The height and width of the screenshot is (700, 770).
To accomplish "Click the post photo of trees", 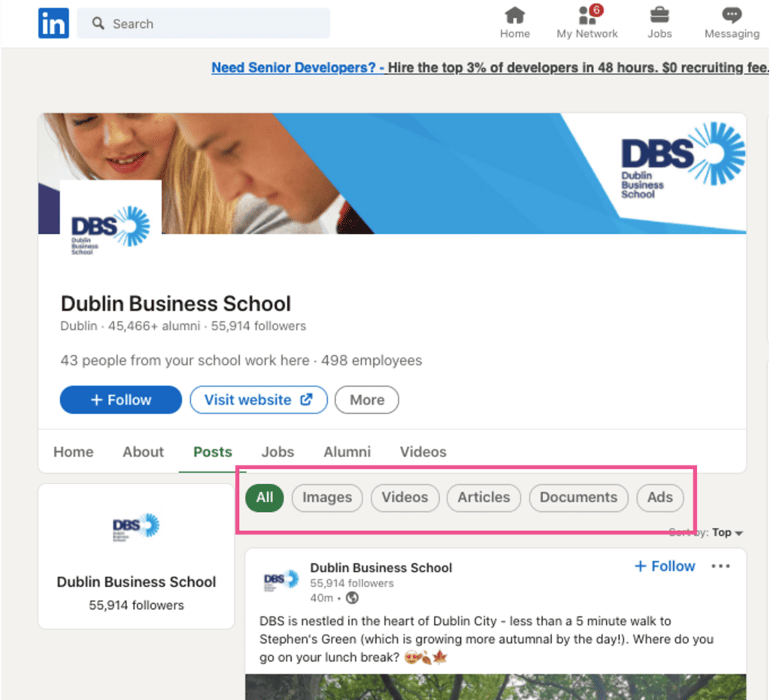I will (496, 686).
